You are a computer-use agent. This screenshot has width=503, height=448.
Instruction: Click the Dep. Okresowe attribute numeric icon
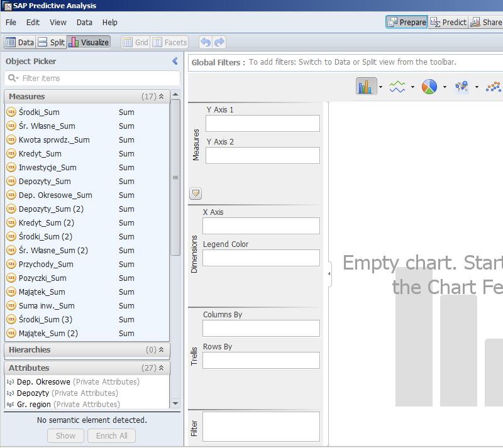(x=10, y=382)
